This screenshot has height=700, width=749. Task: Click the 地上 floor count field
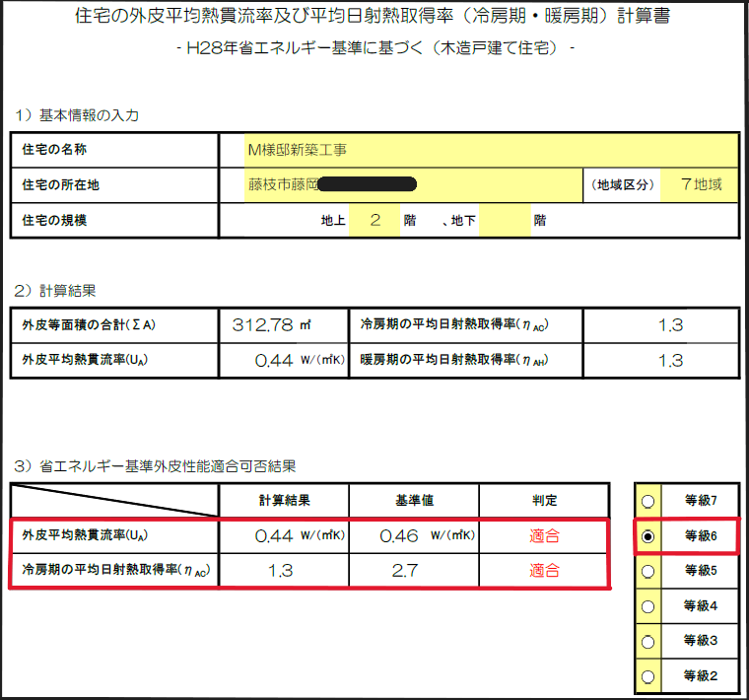[x=374, y=220]
